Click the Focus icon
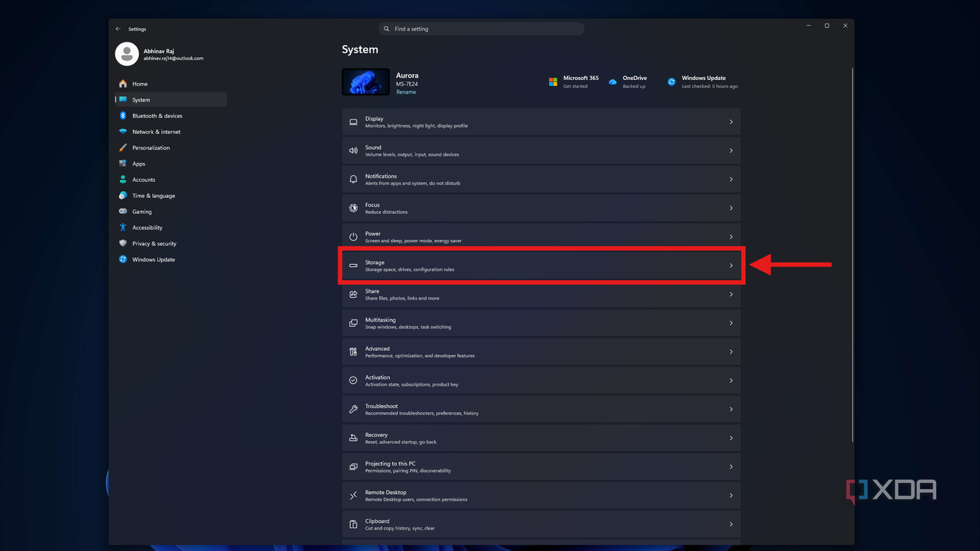Screen dimensions: 980x551 click(353, 208)
